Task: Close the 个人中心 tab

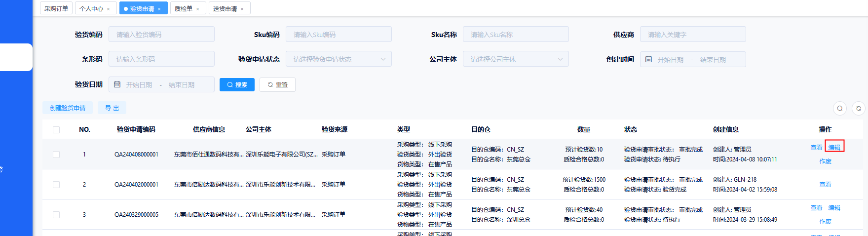Action: pyautogui.click(x=109, y=9)
